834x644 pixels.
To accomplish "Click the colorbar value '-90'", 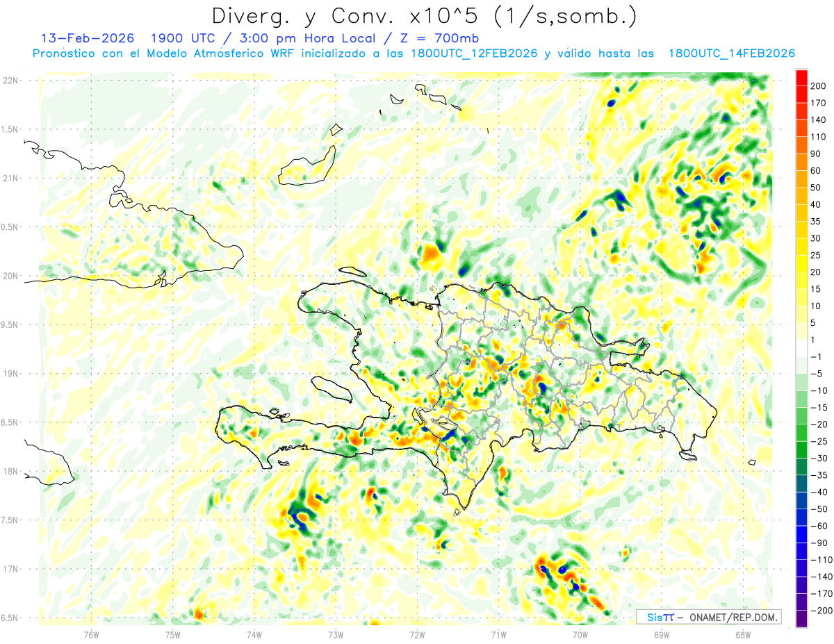I will 820,543.
